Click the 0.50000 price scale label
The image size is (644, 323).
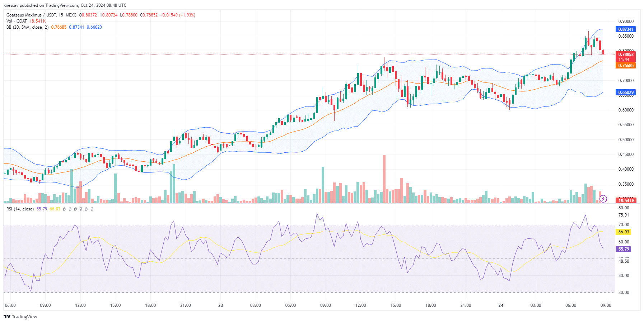[626, 140]
